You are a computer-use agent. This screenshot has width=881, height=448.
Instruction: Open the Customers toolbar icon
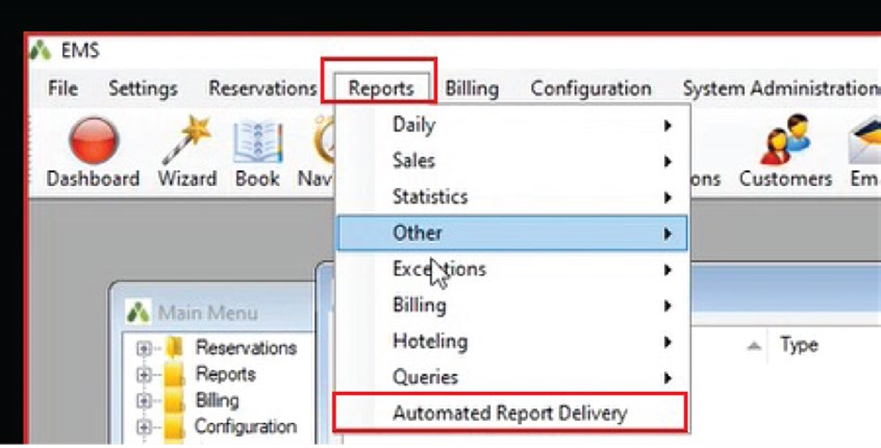point(785,139)
